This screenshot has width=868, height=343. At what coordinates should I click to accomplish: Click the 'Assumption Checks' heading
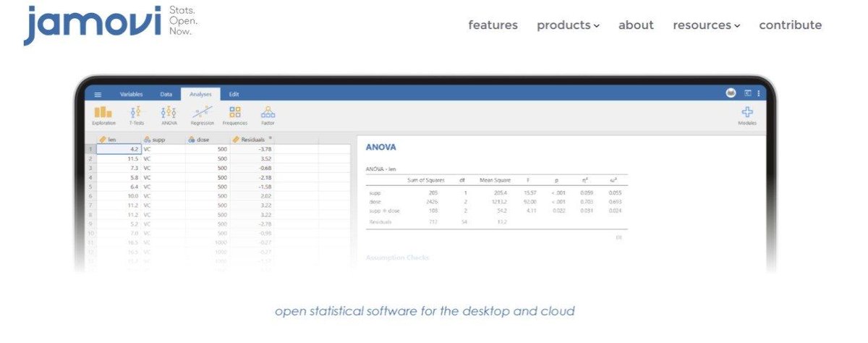pos(397,258)
